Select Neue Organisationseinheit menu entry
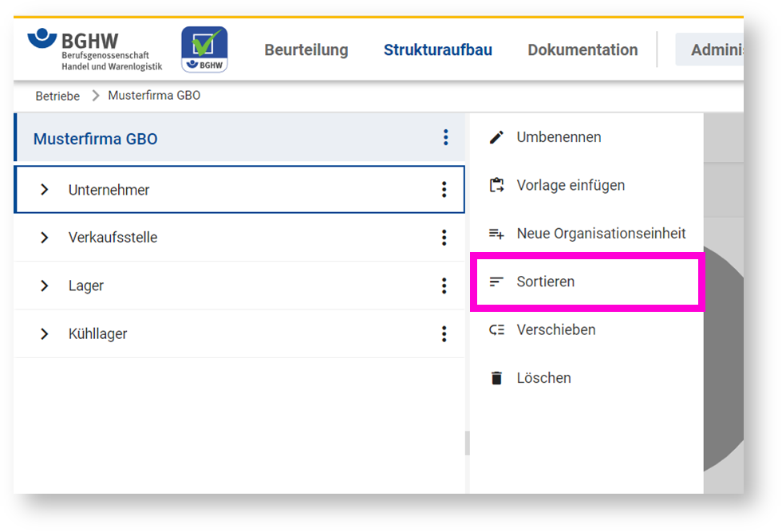This screenshot has height=532, width=782. tap(587, 234)
